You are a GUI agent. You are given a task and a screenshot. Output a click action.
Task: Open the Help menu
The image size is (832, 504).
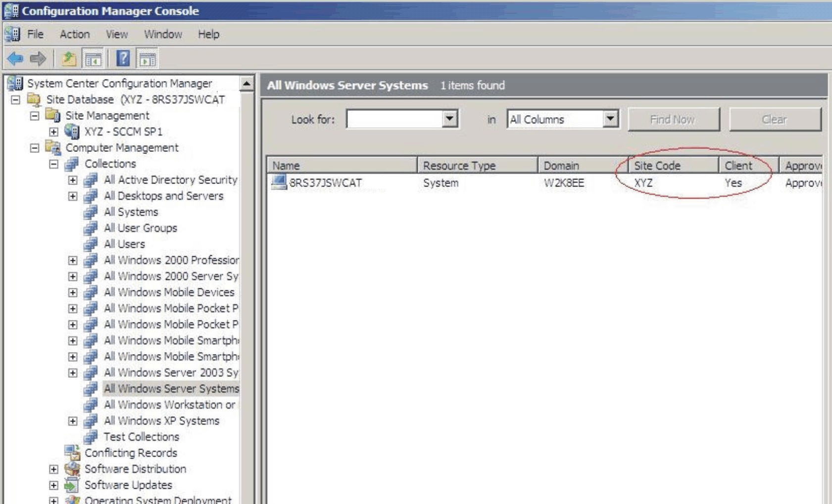coord(208,34)
